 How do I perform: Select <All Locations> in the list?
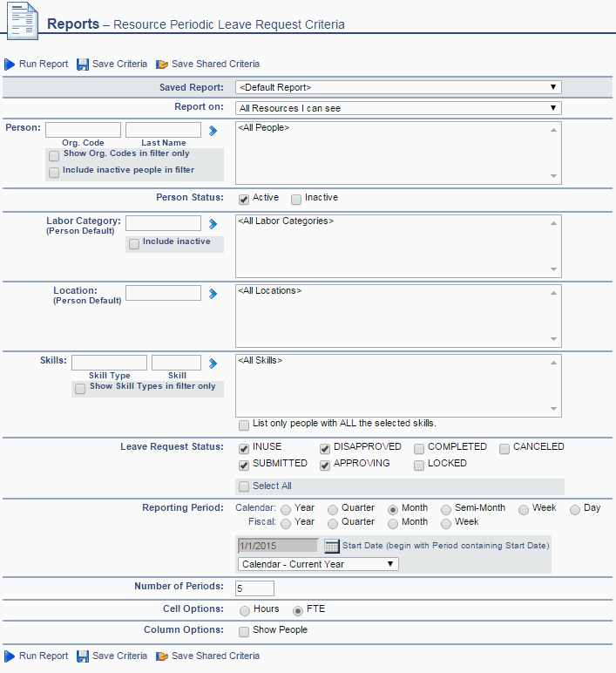(x=270, y=291)
